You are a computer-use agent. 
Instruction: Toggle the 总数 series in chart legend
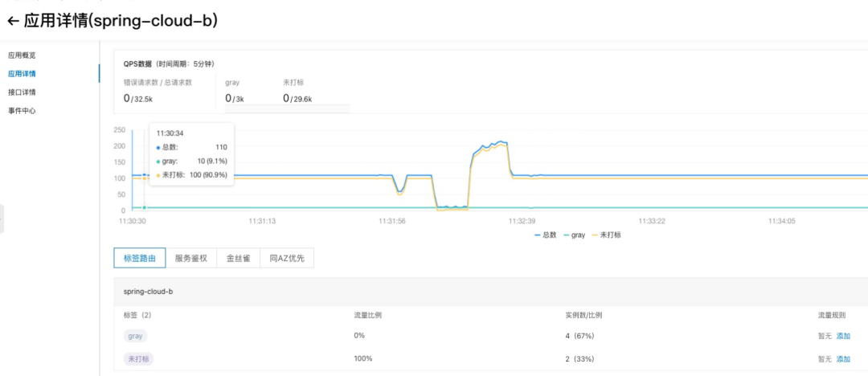coord(545,235)
